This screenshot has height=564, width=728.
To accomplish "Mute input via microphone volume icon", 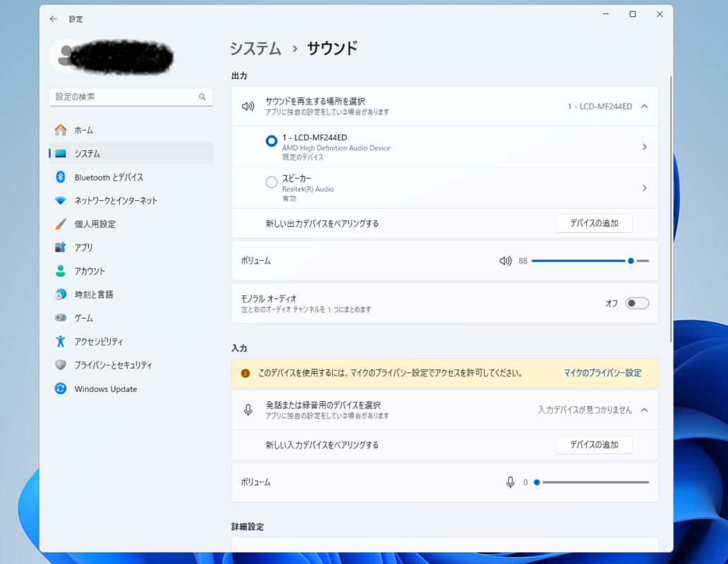I will coord(510,482).
